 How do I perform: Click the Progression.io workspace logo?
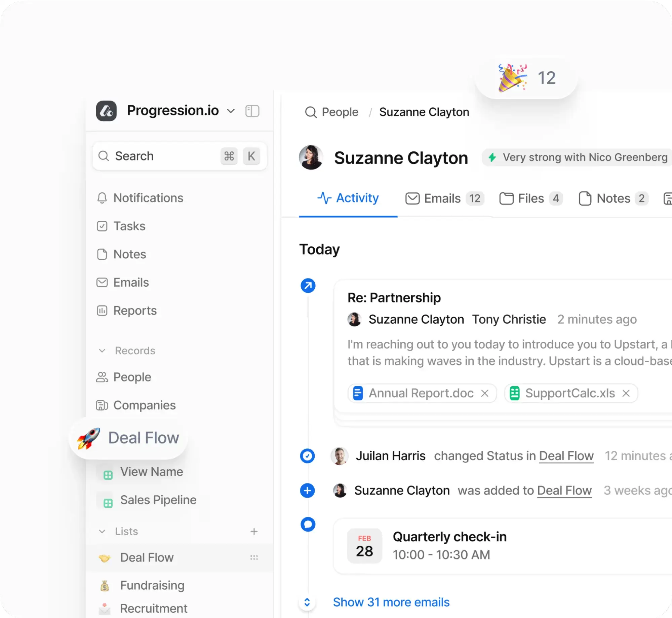click(x=106, y=110)
